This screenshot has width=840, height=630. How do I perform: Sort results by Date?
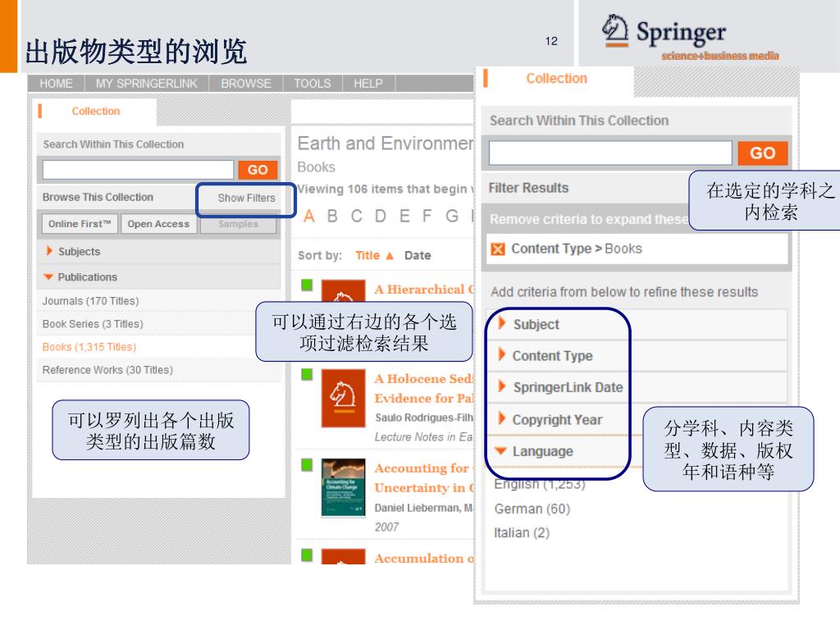click(418, 256)
